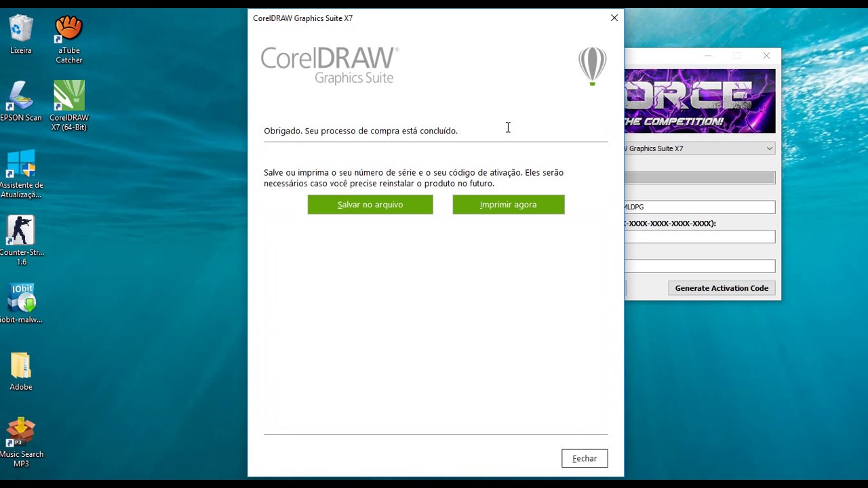Viewport: 868px width, 488px height.
Task: Click the Imprimir agora button
Action: 509,205
